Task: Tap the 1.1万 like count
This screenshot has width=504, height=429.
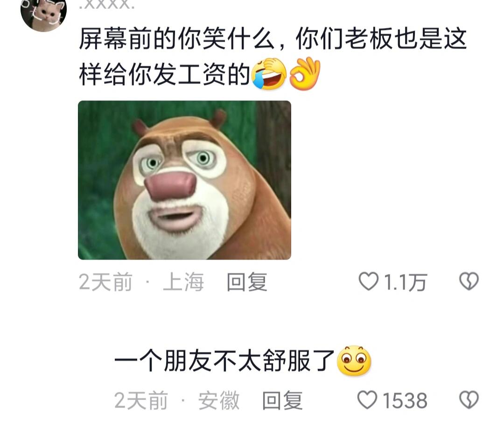Action: coord(405,282)
